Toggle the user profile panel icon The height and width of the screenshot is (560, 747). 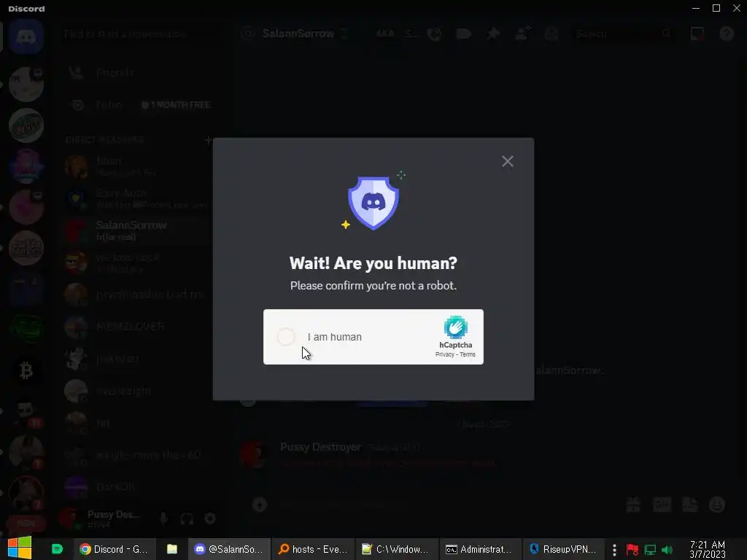tap(551, 34)
